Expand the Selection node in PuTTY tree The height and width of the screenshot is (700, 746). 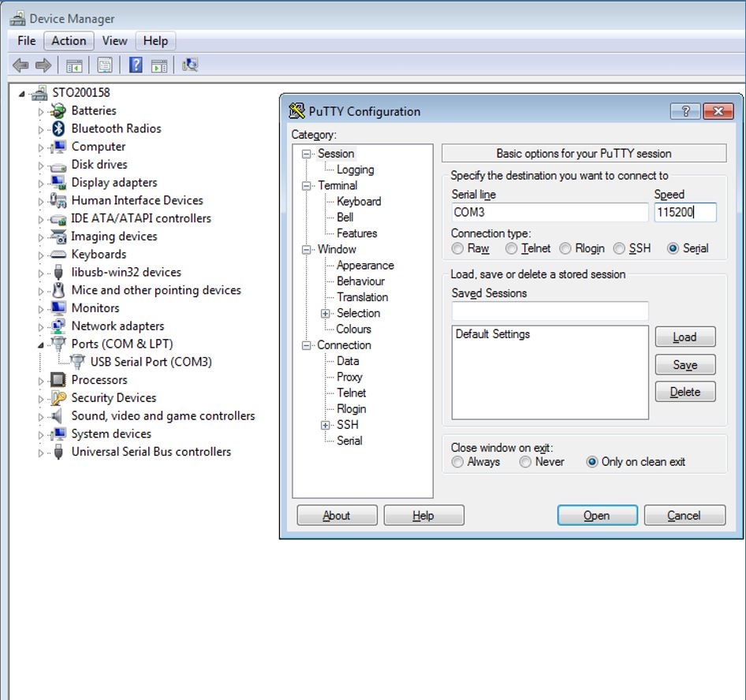click(326, 314)
